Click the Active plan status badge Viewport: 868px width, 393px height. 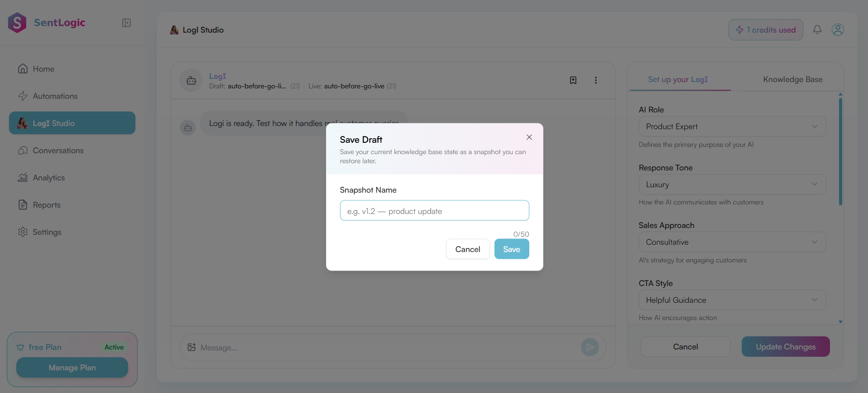pyautogui.click(x=114, y=347)
